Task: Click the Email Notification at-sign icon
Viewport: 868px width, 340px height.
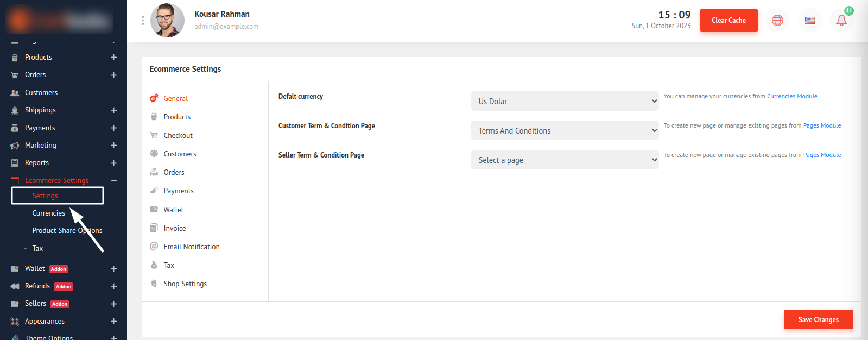Action: click(x=154, y=247)
